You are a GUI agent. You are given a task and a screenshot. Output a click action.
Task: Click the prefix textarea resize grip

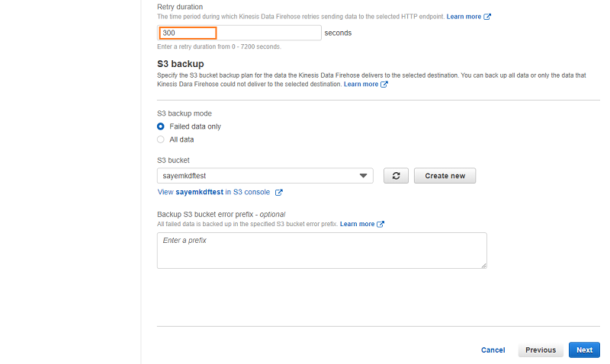click(x=483, y=265)
